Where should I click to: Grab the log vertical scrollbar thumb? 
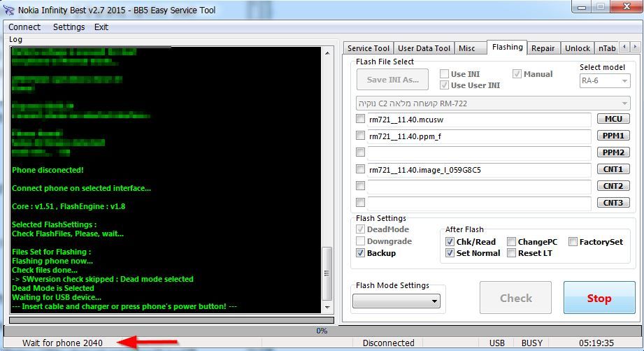coord(327,273)
